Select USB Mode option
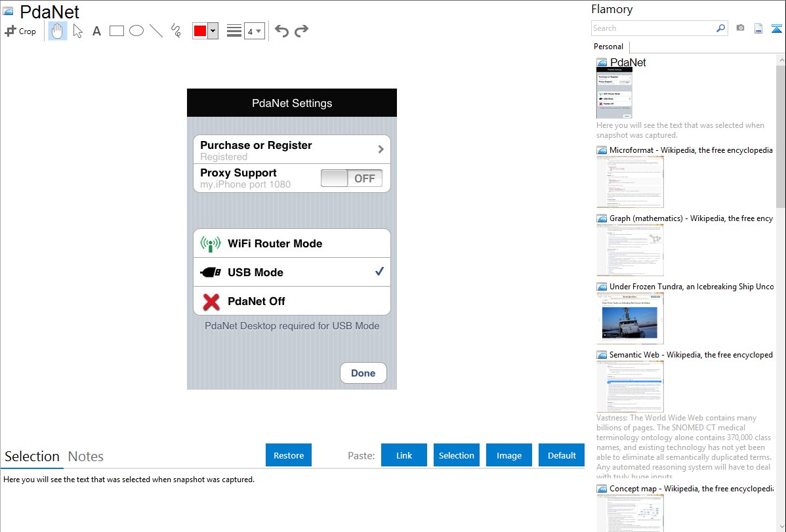 click(x=292, y=272)
